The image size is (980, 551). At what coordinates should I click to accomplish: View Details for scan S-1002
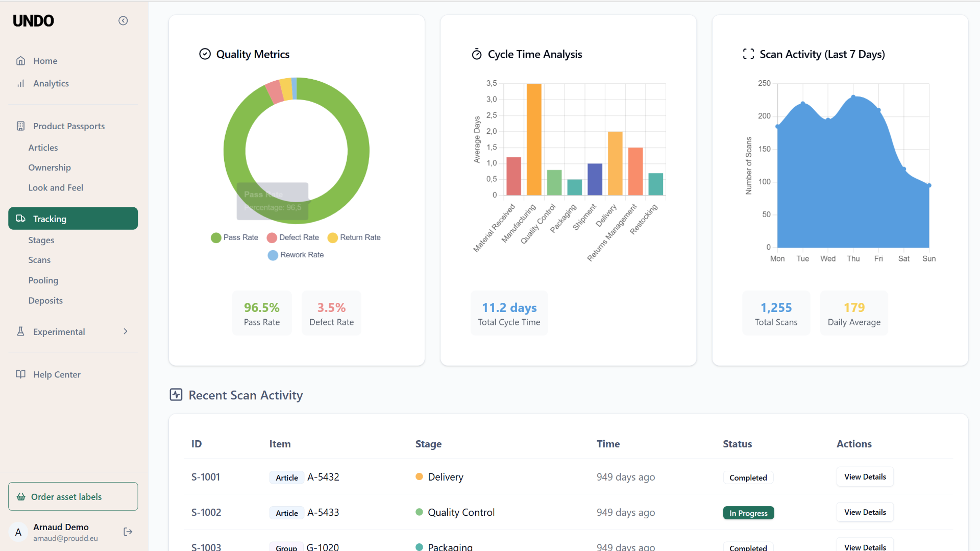tap(865, 512)
